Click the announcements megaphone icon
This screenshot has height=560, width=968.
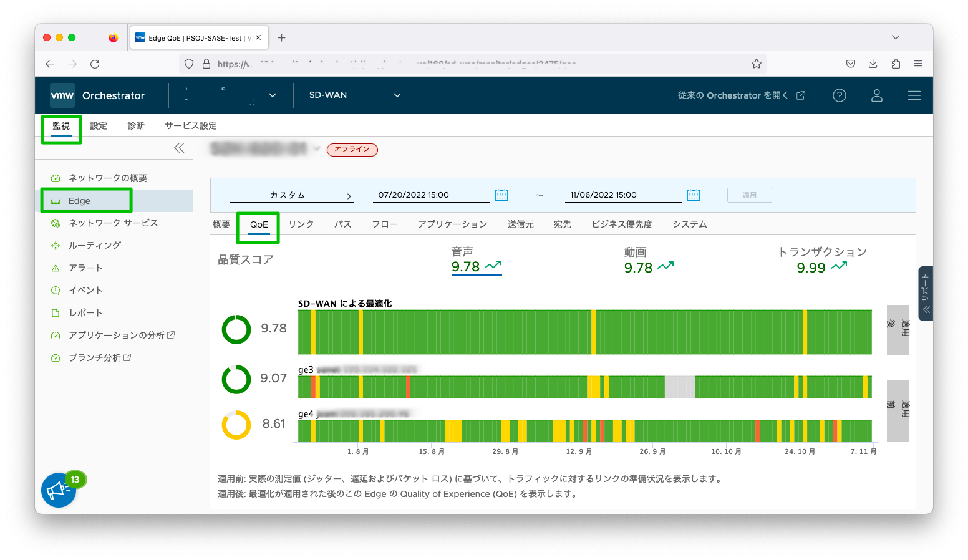click(x=59, y=490)
